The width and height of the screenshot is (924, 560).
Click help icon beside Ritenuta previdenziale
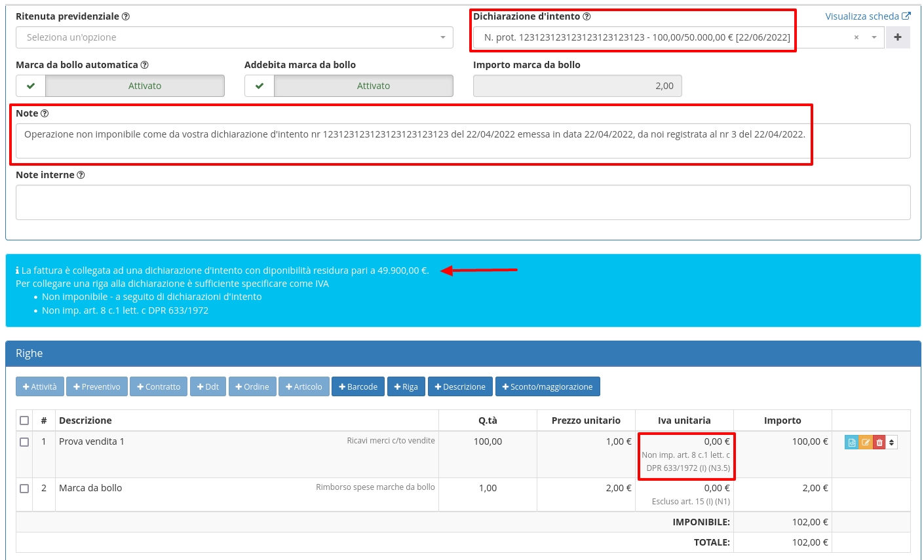126,16
